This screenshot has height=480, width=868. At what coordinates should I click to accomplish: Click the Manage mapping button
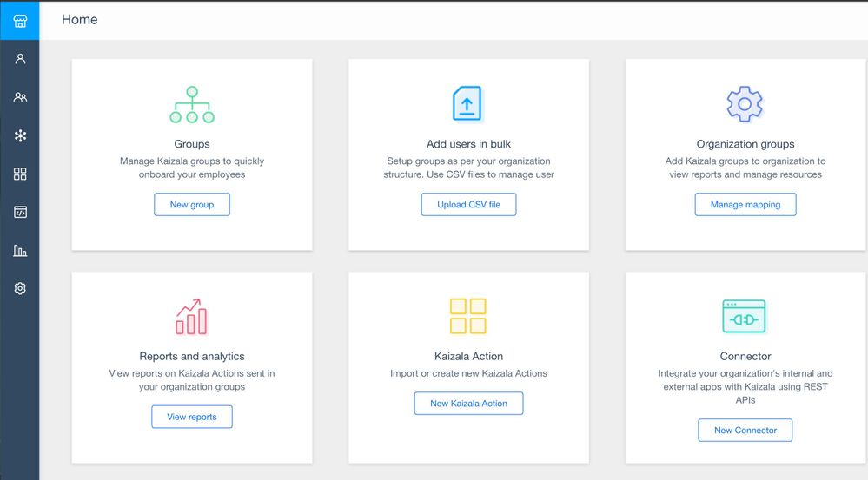point(745,205)
